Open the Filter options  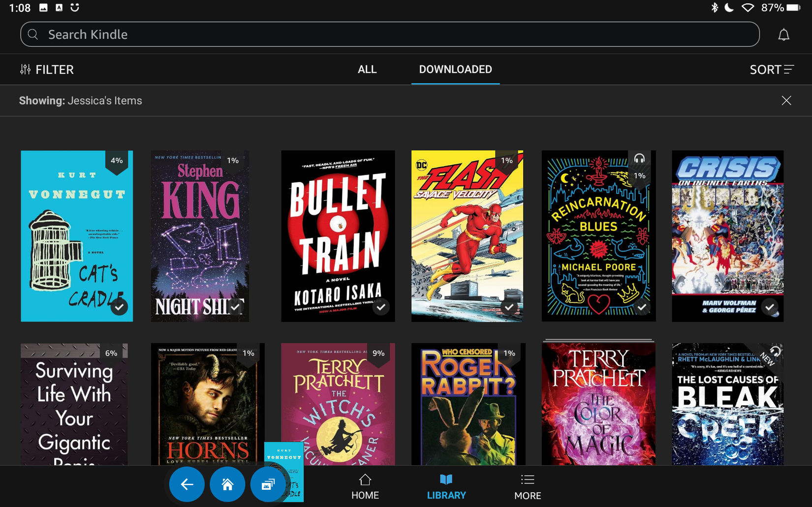(x=47, y=69)
